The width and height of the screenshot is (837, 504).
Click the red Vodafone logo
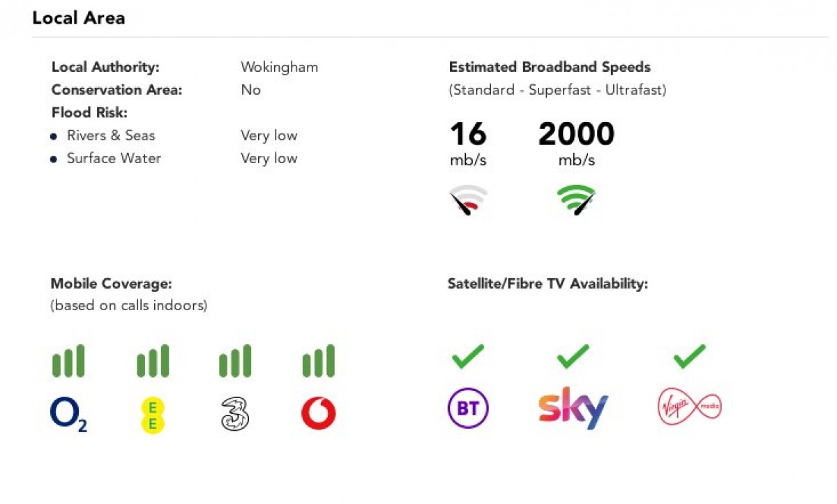pos(318,414)
